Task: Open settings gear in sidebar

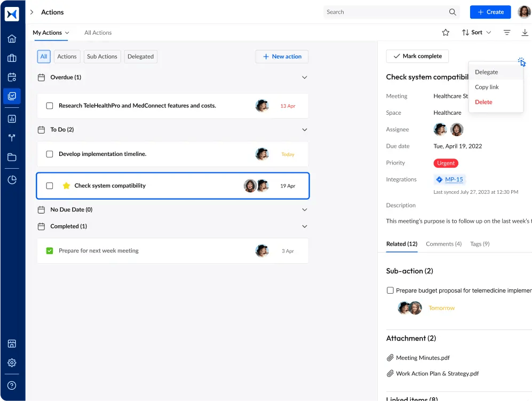Action: [x=12, y=363]
